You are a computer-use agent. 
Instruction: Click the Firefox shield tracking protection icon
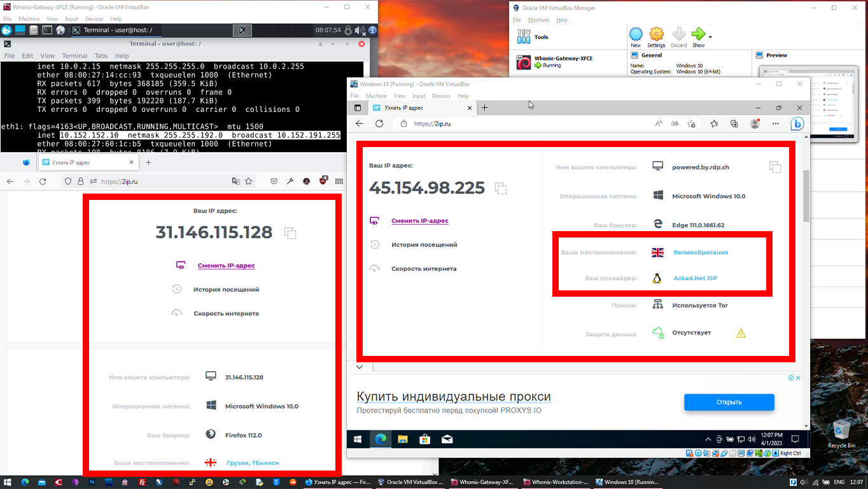point(69,181)
